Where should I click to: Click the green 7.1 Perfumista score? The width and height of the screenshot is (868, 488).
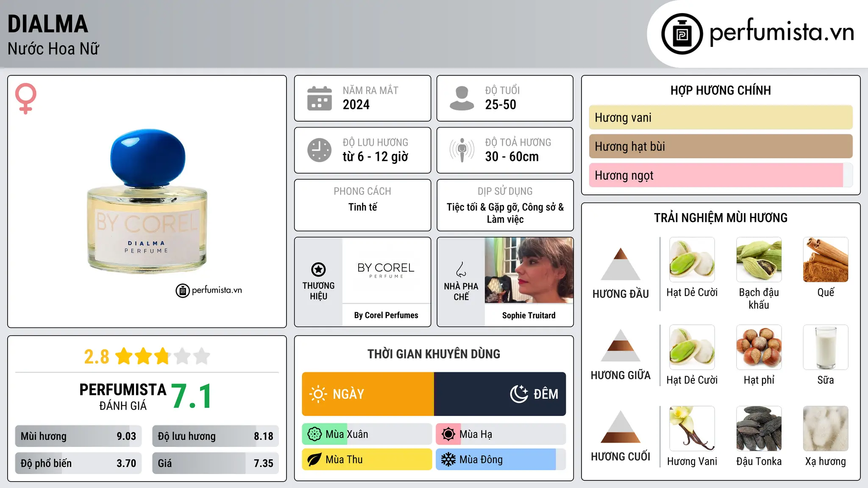192,396
